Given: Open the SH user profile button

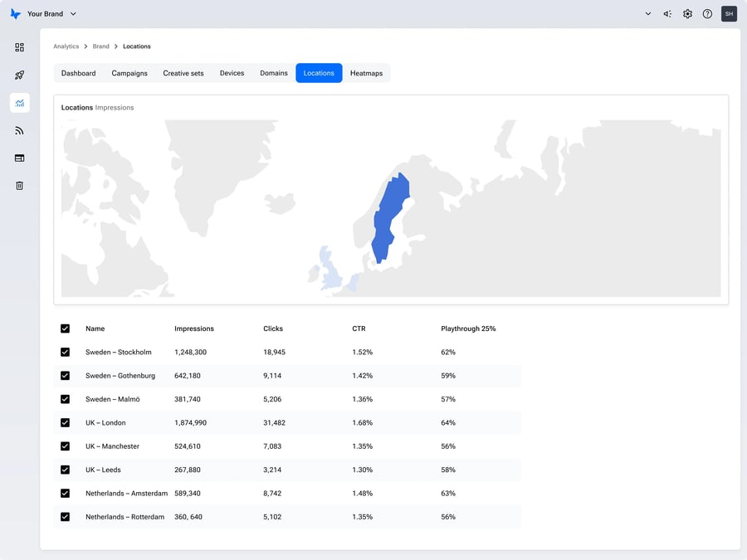Looking at the screenshot, I should 729,14.
